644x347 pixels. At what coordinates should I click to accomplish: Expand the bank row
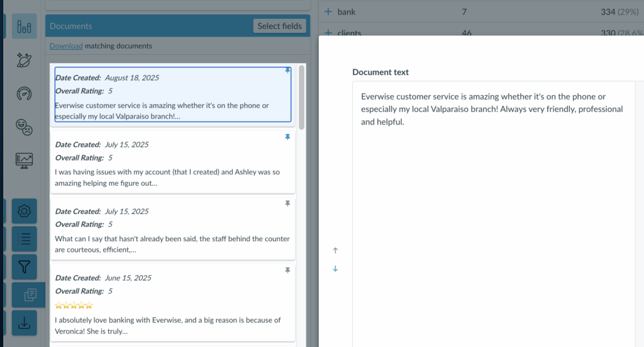pyautogui.click(x=328, y=12)
